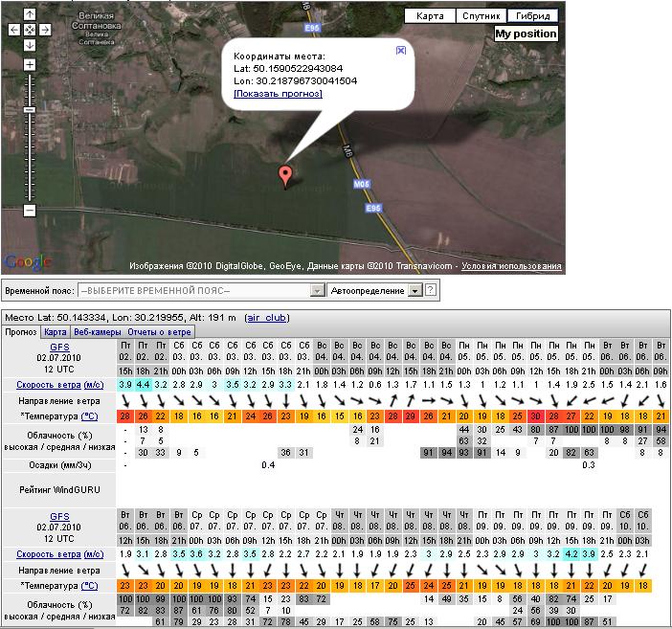
Task: Pan the map down with arrow
Action: point(30,45)
